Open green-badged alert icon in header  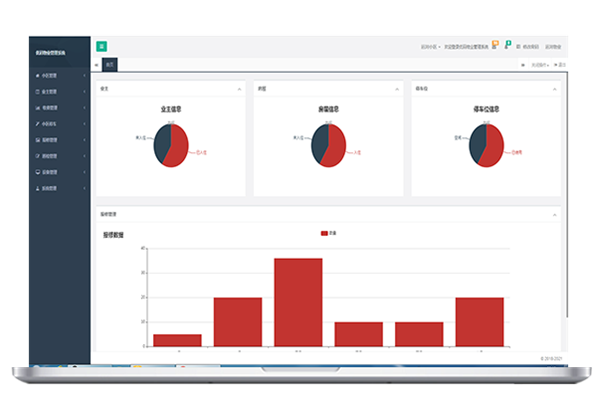click(508, 45)
